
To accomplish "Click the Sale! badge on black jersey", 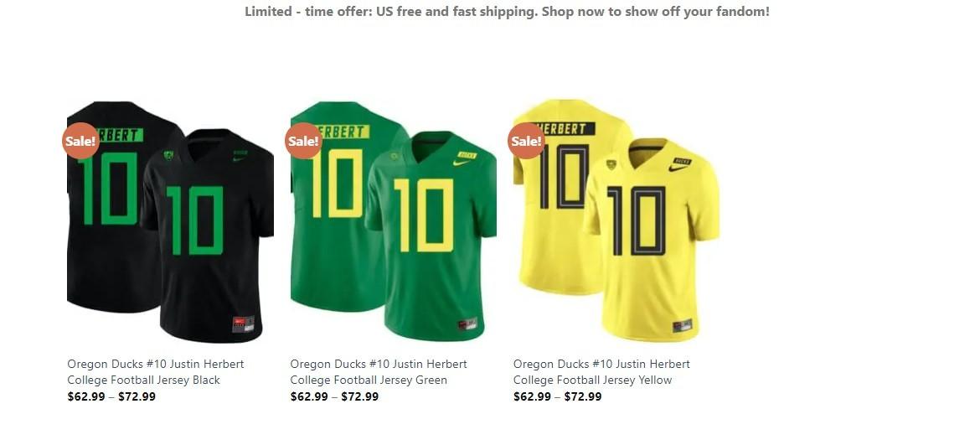I will tap(80, 141).
